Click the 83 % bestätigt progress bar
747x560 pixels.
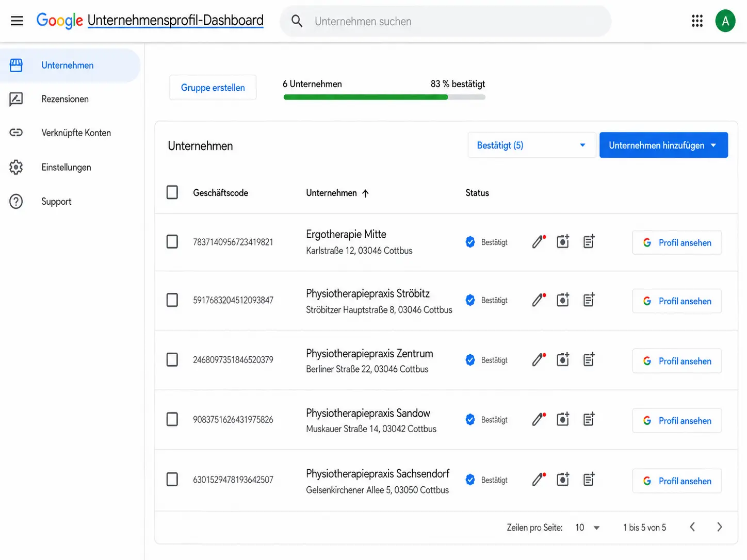pyautogui.click(x=384, y=97)
